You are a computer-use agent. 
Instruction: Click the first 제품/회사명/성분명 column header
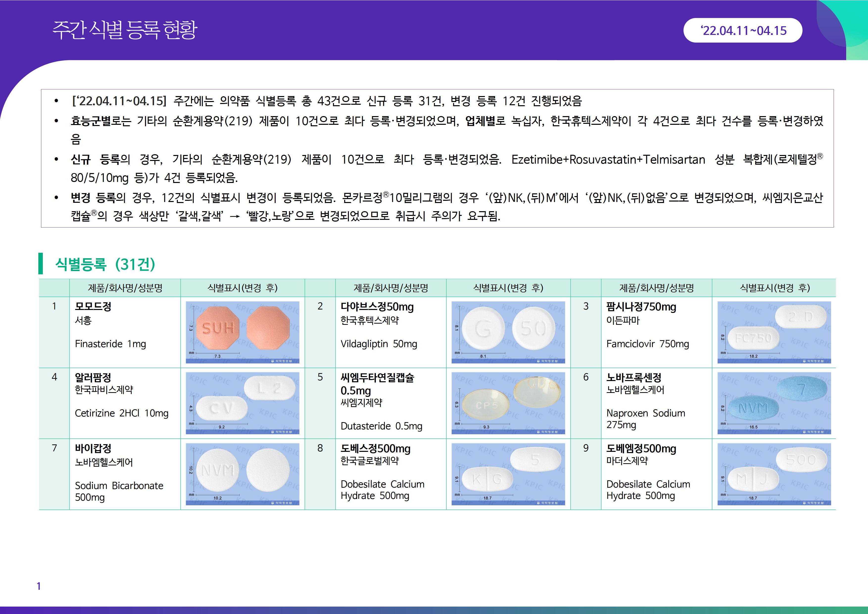pos(125,288)
